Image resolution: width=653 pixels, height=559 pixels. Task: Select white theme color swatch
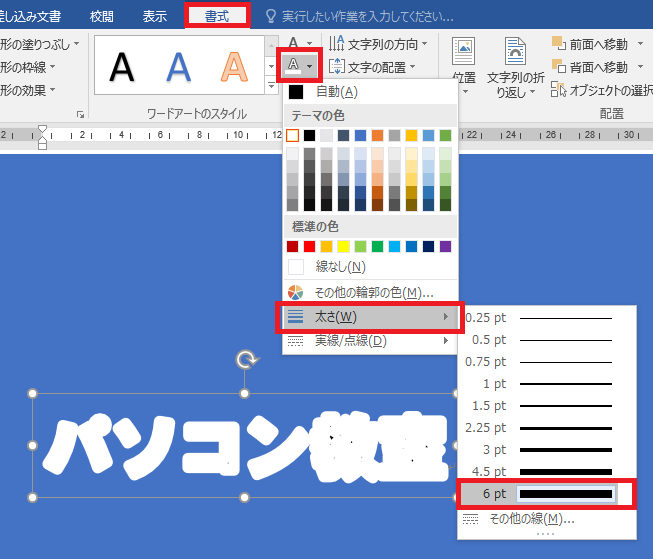(x=292, y=135)
